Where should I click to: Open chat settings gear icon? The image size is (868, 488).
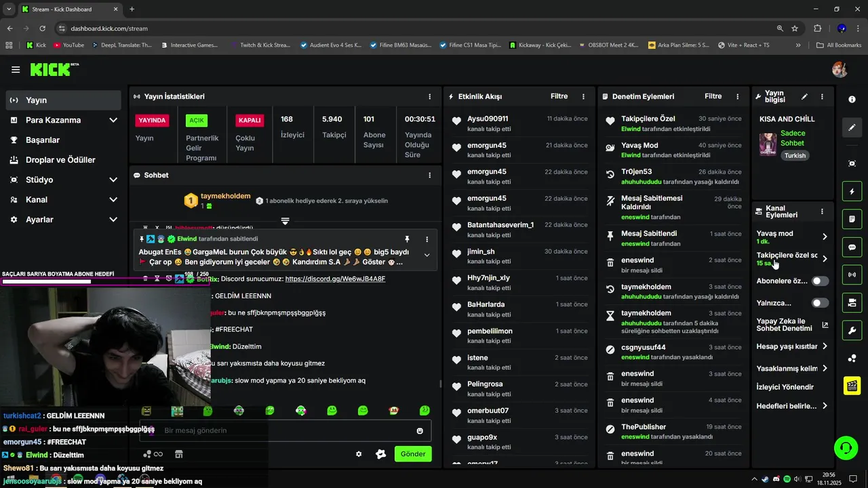coord(359,454)
